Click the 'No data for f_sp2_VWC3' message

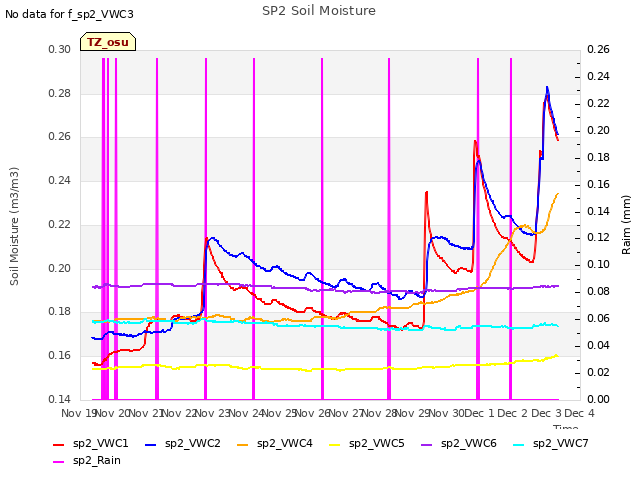69,14
